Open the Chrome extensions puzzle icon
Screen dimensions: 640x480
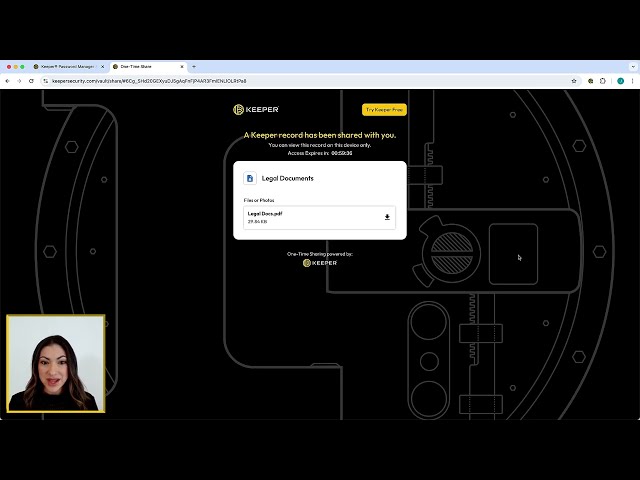(603, 81)
